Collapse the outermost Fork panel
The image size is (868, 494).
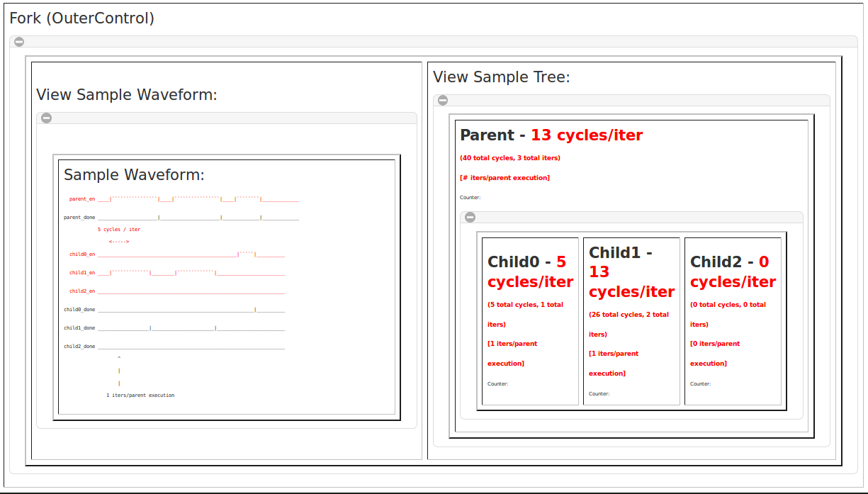pyautogui.click(x=19, y=42)
